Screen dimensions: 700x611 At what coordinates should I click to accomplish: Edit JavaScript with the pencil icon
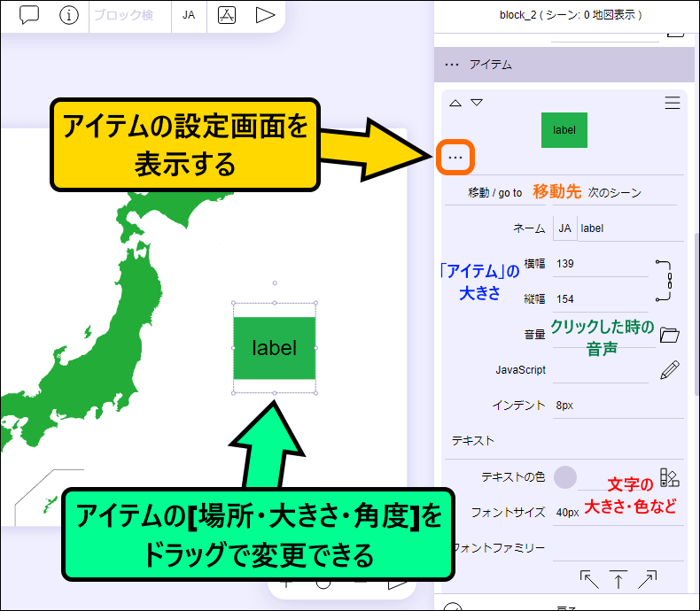(670, 370)
